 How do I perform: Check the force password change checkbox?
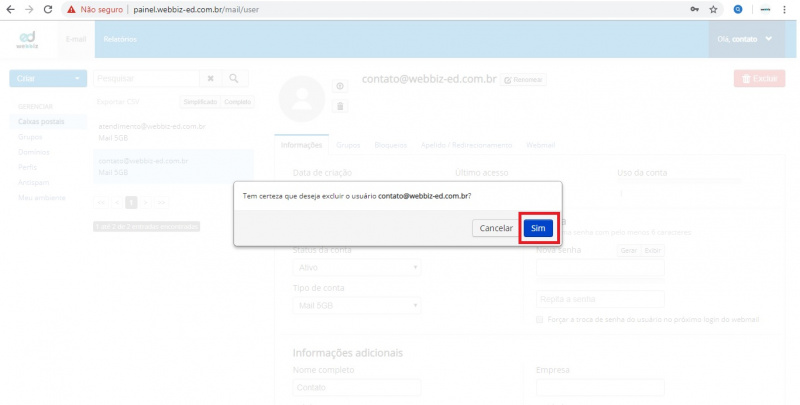tap(540, 320)
